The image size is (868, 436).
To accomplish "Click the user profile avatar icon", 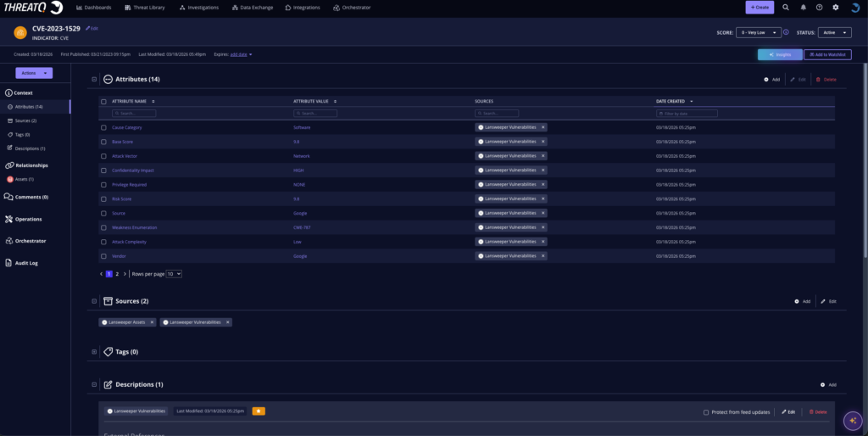I will (x=855, y=7).
